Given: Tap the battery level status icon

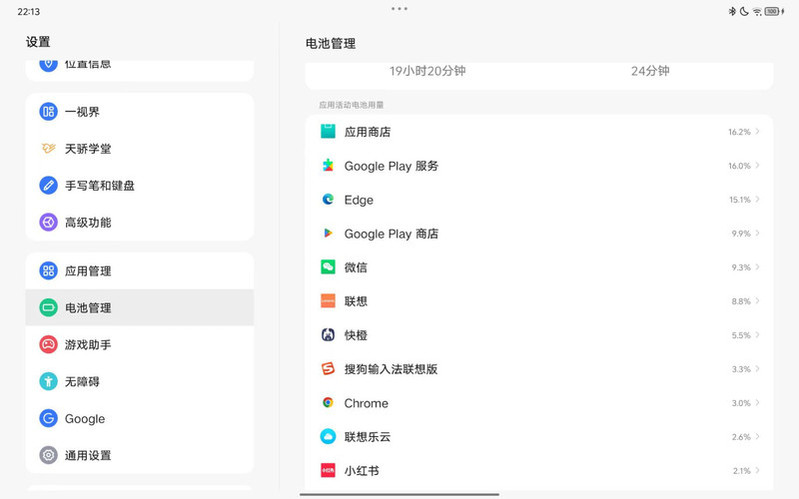Looking at the screenshot, I should (x=772, y=11).
